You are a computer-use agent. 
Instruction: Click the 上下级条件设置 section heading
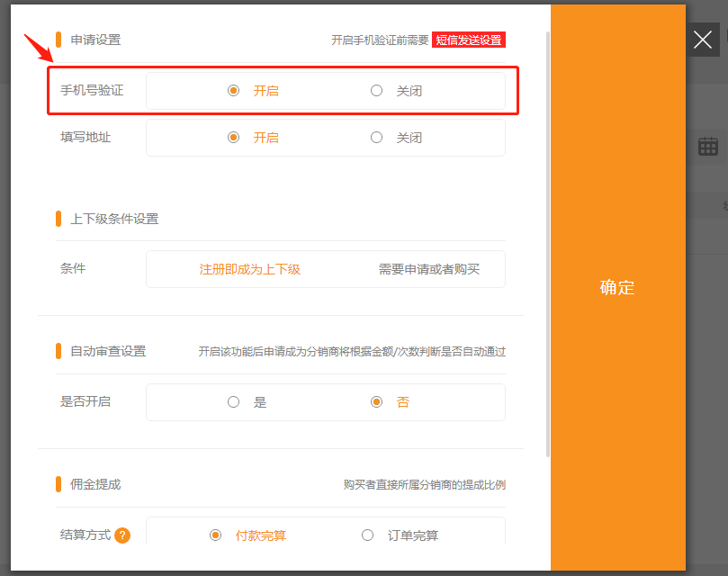pos(114,219)
